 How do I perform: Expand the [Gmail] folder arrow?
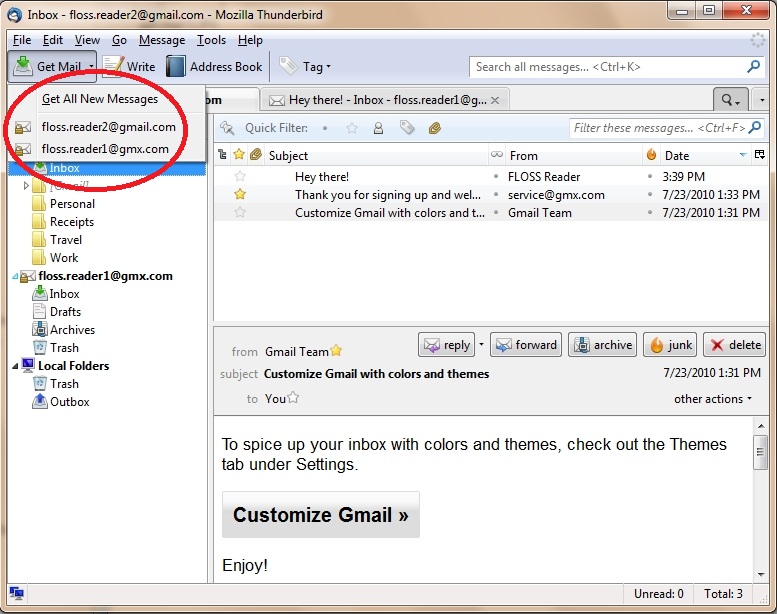tap(26, 186)
